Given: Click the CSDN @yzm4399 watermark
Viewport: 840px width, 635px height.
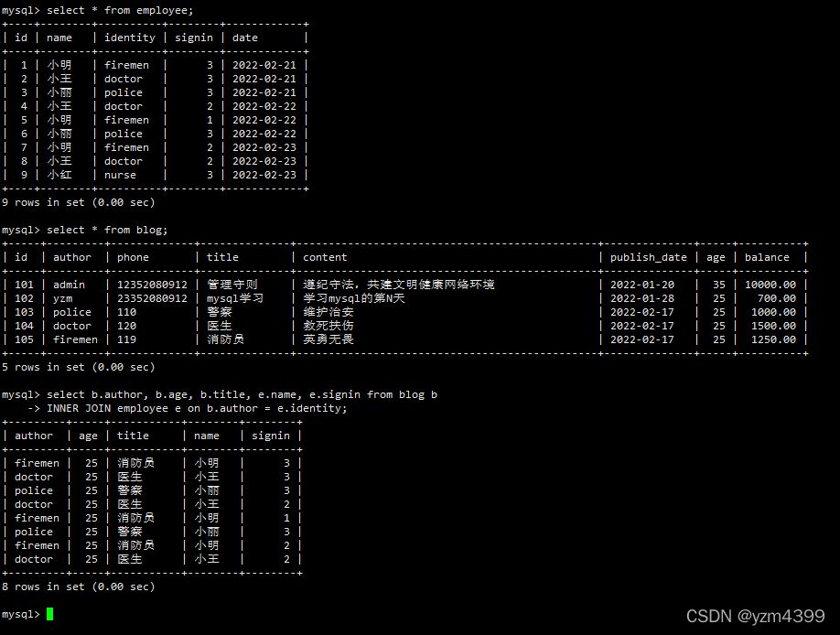Looking at the screenshot, I should click(x=755, y=616).
